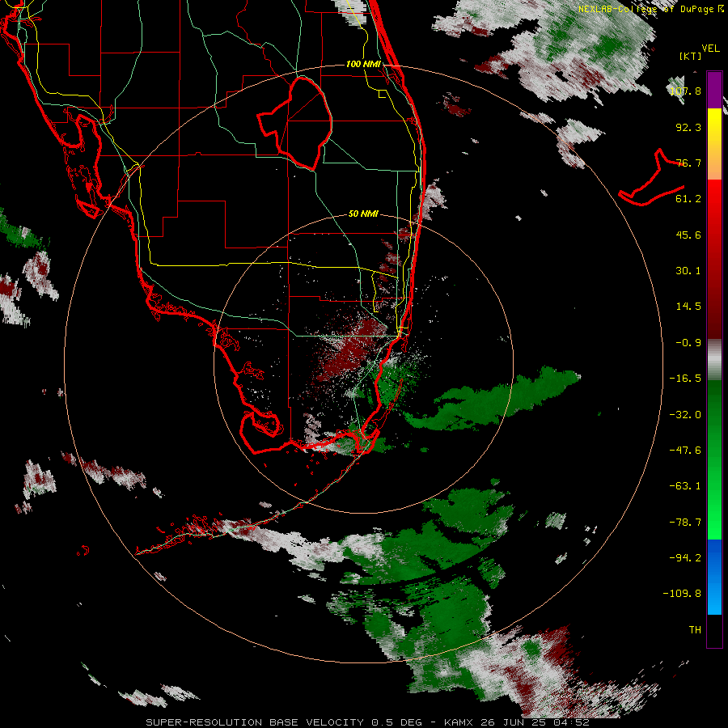Pick the blue segment of velocity color bar
The height and width of the screenshot is (728, 728).
click(x=714, y=577)
